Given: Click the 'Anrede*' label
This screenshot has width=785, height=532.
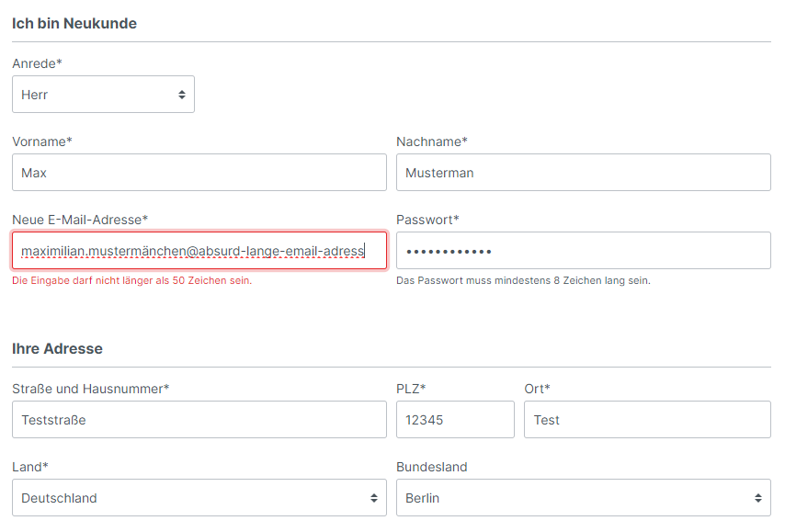Looking at the screenshot, I should pyautogui.click(x=37, y=63).
